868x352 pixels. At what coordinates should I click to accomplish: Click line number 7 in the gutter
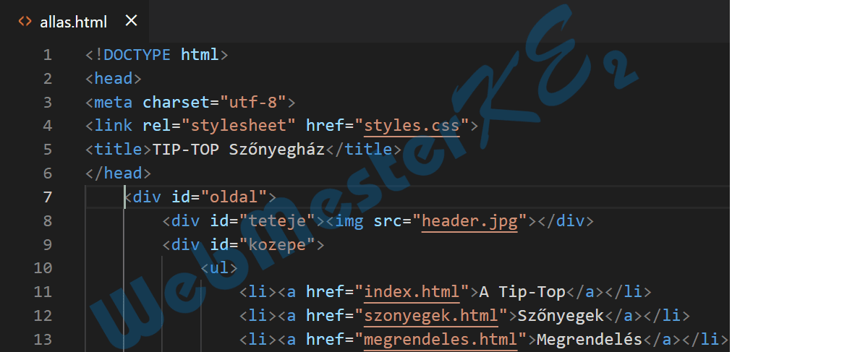tap(48, 197)
